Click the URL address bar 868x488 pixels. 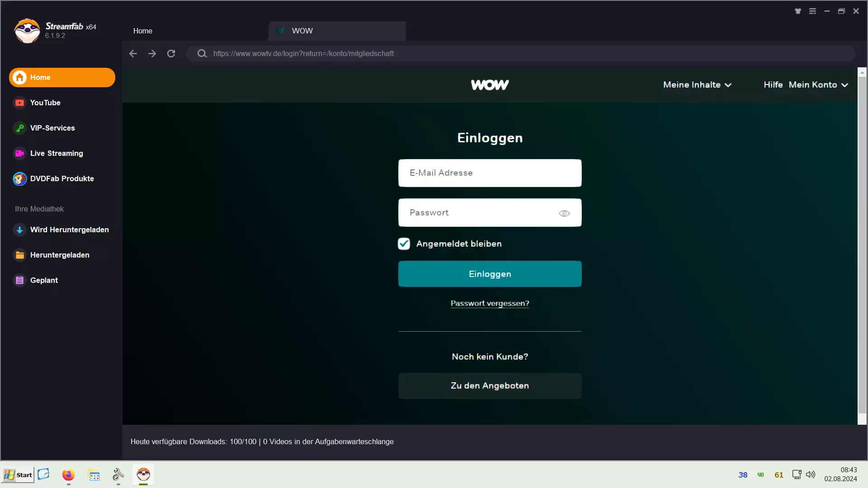520,53
